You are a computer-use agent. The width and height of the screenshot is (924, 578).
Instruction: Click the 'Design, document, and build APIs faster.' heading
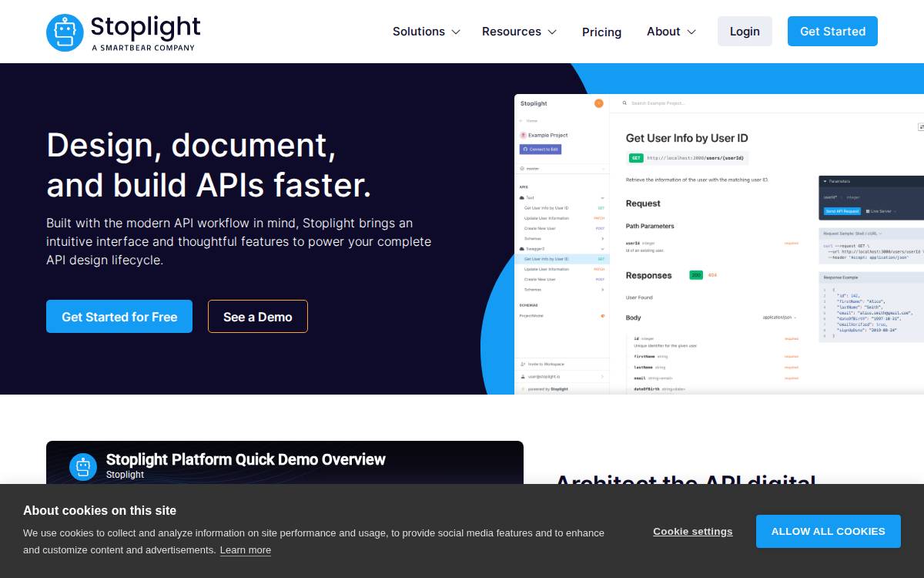(209, 165)
